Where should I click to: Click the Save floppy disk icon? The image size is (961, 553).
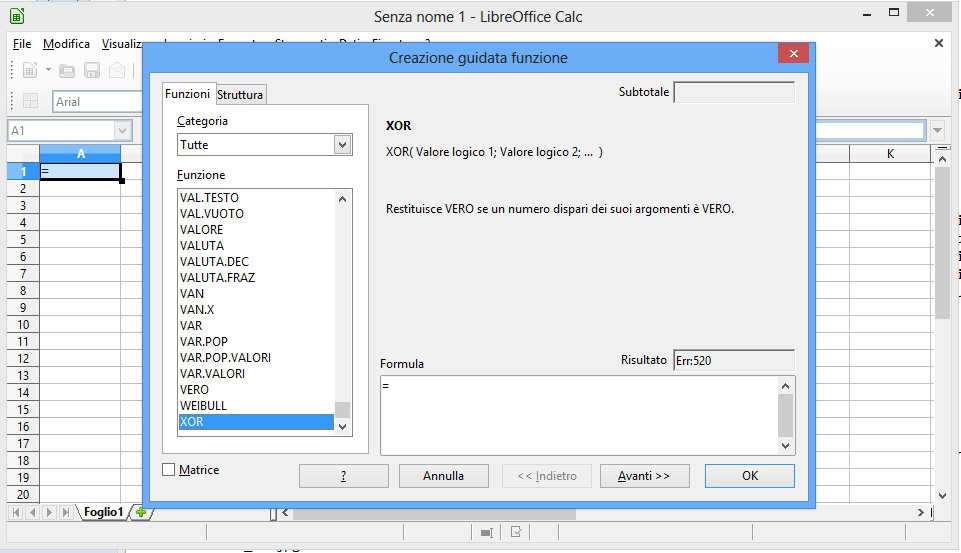(x=92, y=70)
